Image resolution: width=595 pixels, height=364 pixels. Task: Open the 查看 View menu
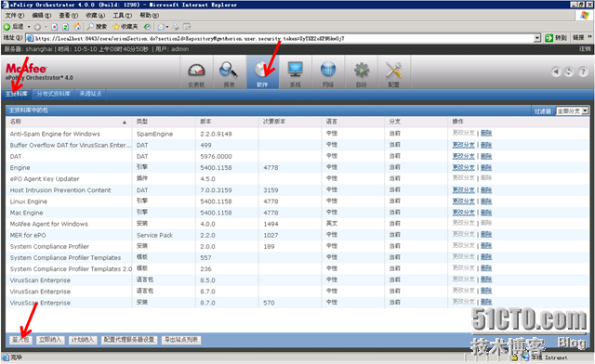(68, 16)
